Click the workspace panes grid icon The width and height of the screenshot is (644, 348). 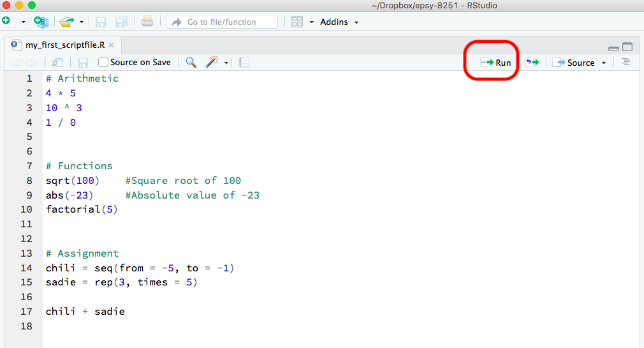pos(296,22)
